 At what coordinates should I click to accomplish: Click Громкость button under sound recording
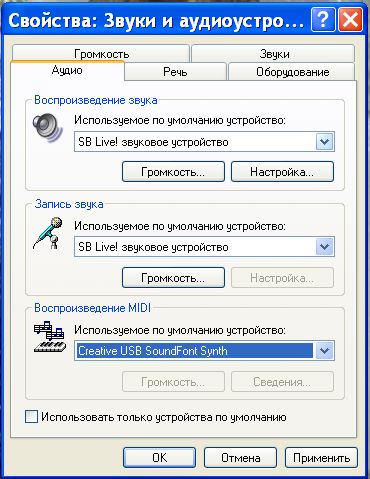(173, 278)
